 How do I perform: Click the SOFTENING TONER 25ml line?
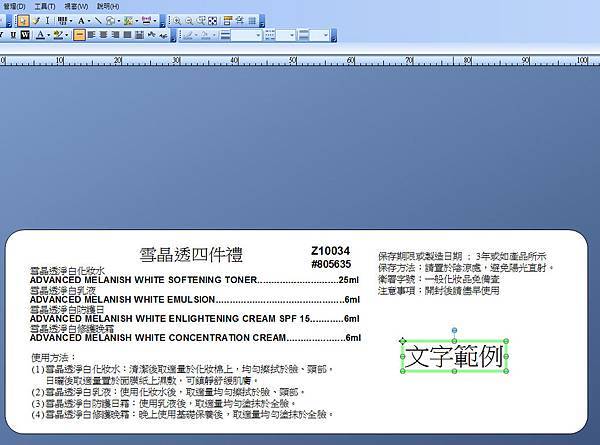click(194, 280)
